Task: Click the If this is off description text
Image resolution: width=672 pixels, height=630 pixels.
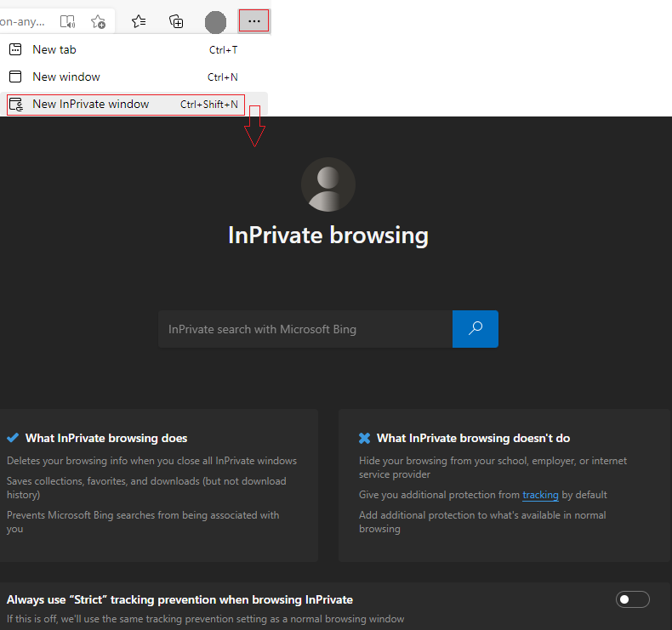Action: pyautogui.click(x=205, y=619)
